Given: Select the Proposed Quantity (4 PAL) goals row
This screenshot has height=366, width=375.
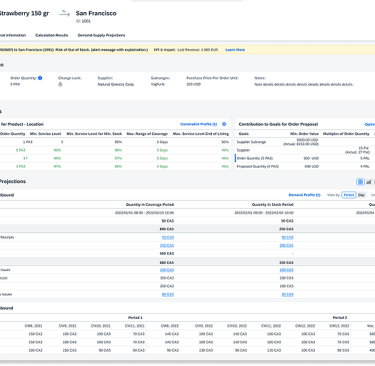Looking at the screenshot, I should tap(305, 166).
